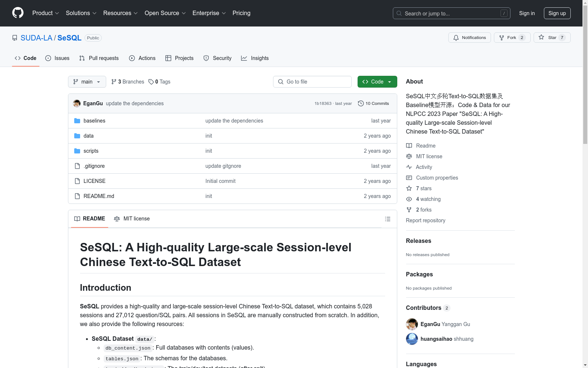Switch to the Pull requests tab

(99, 58)
